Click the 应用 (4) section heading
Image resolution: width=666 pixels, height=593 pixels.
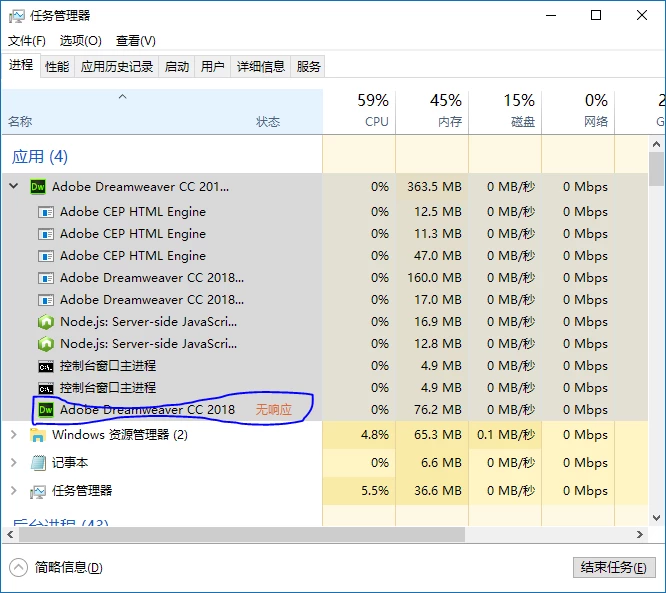(40, 156)
